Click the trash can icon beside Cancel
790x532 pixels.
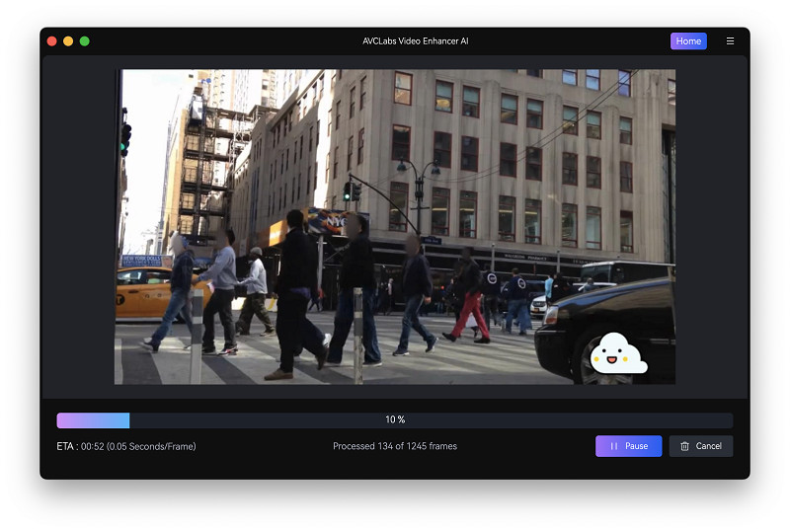684,446
